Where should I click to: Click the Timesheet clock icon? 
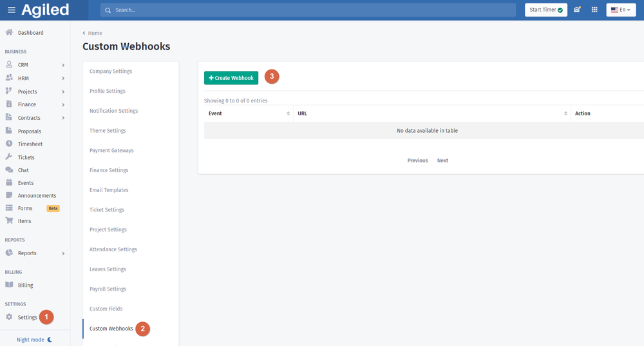(9, 144)
